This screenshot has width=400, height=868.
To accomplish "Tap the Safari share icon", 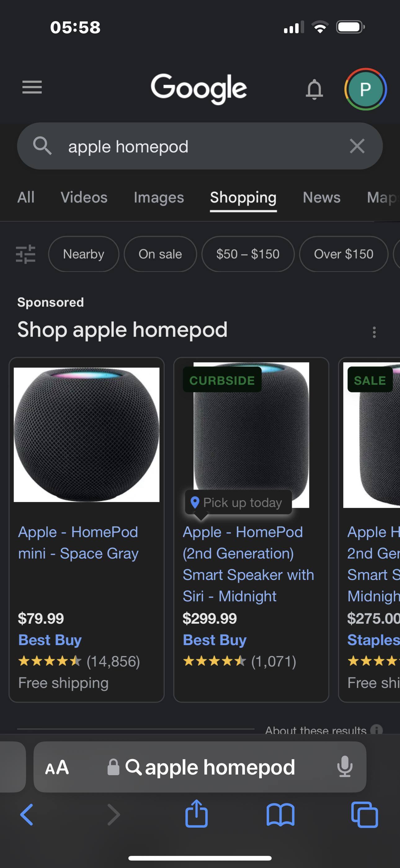I will pos(196,814).
